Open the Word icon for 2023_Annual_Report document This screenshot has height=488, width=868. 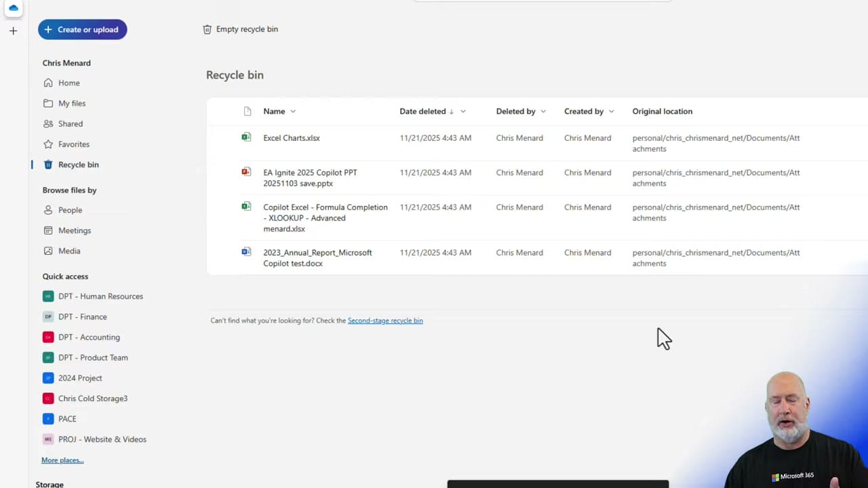click(245, 251)
